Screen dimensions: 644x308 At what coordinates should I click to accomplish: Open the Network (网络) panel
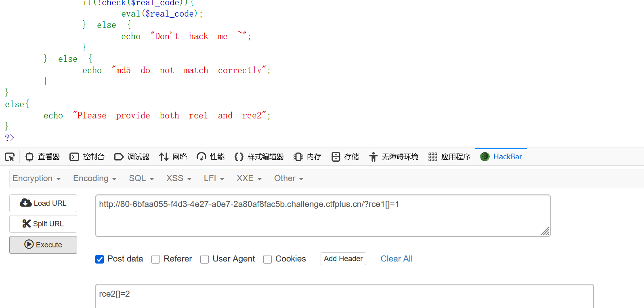point(173,157)
